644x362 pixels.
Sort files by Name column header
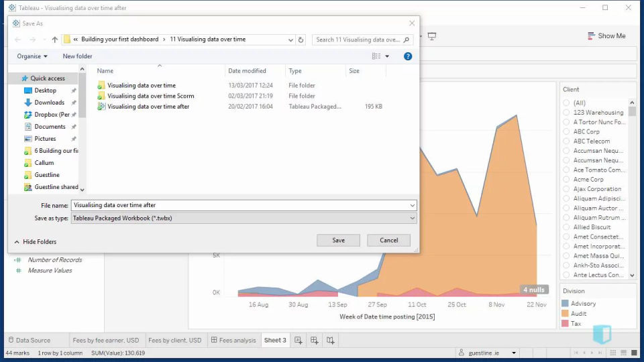(105, 71)
